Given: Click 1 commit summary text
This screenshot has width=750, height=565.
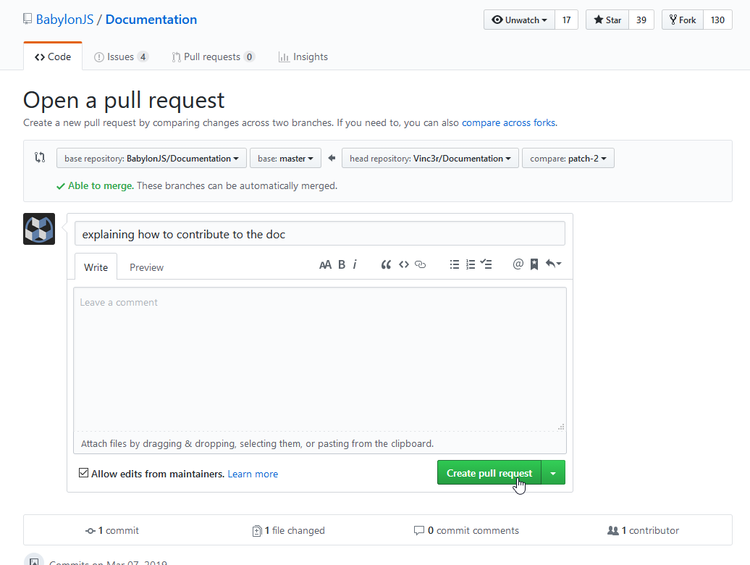Looking at the screenshot, I should click(118, 531).
